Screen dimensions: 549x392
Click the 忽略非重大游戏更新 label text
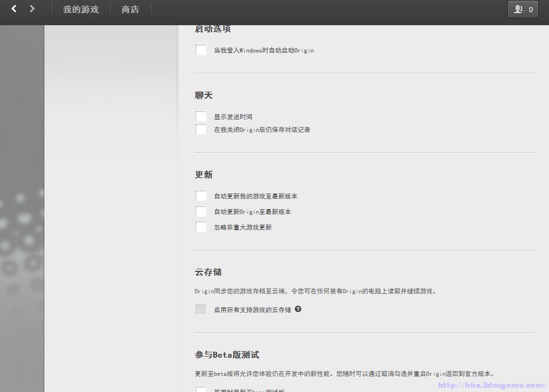click(243, 227)
